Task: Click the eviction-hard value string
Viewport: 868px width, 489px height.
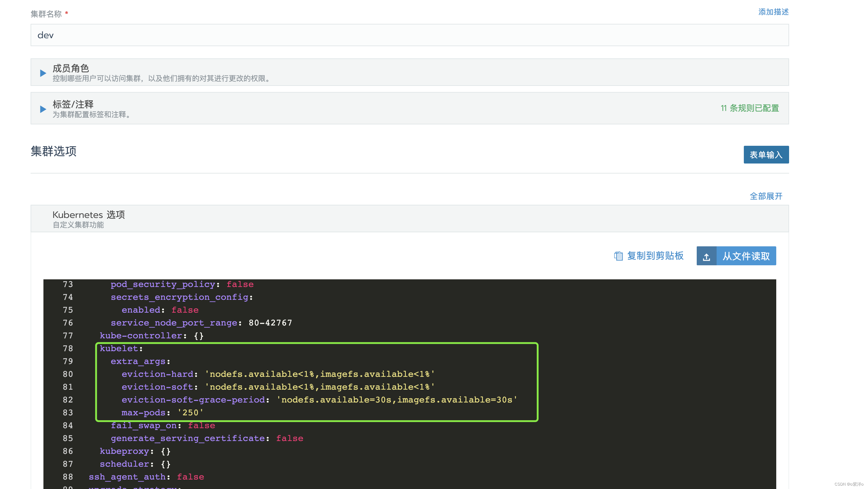Action: [x=320, y=374]
